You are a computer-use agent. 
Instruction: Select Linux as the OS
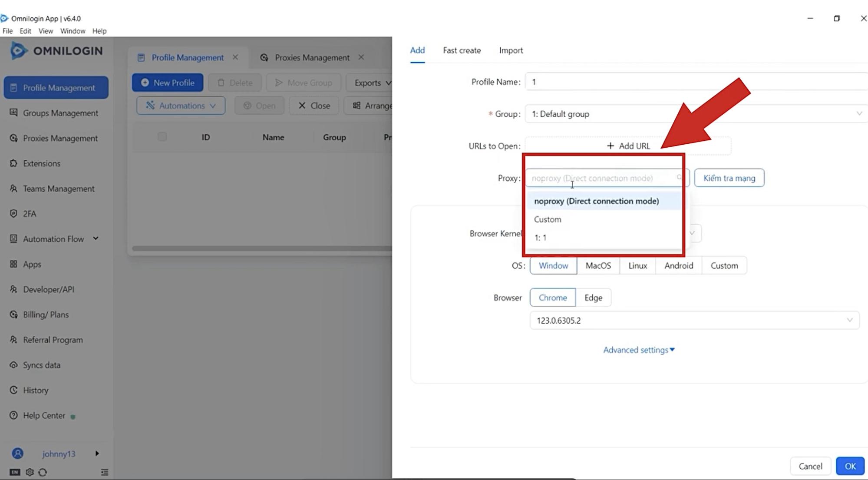pos(637,265)
